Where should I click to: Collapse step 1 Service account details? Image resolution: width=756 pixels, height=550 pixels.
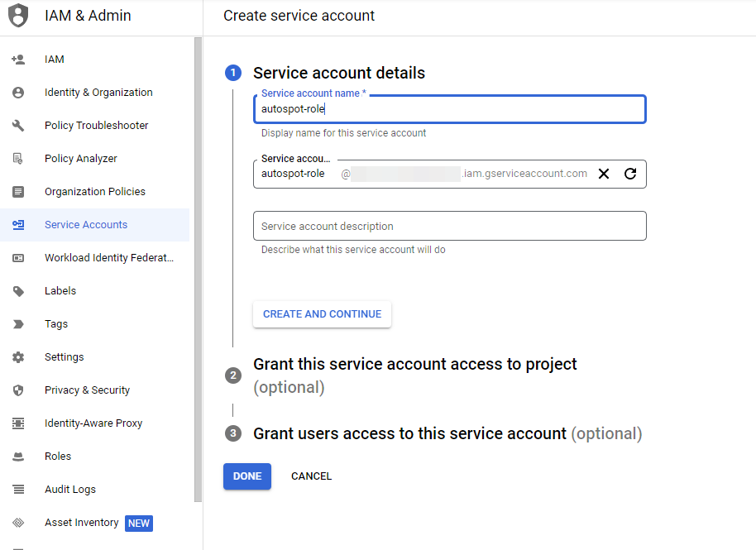[338, 73]
